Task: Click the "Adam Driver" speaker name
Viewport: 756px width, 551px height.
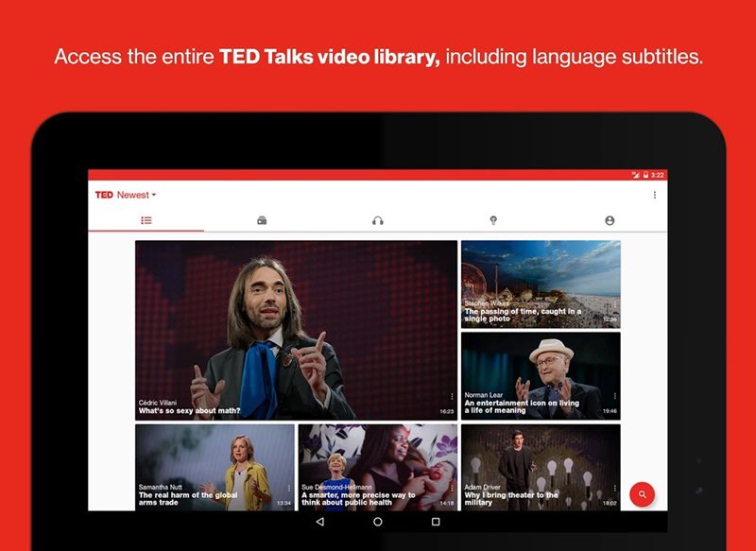Action: coord(483,487)
